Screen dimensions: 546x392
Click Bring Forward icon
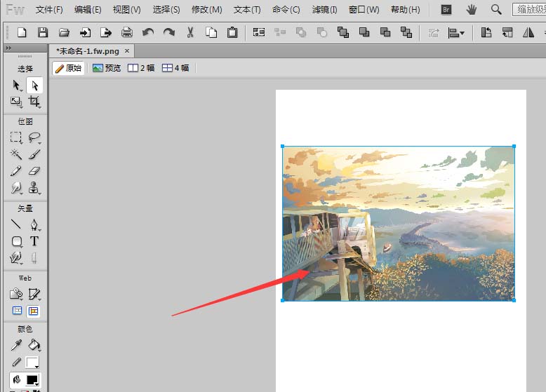[364, 32]
